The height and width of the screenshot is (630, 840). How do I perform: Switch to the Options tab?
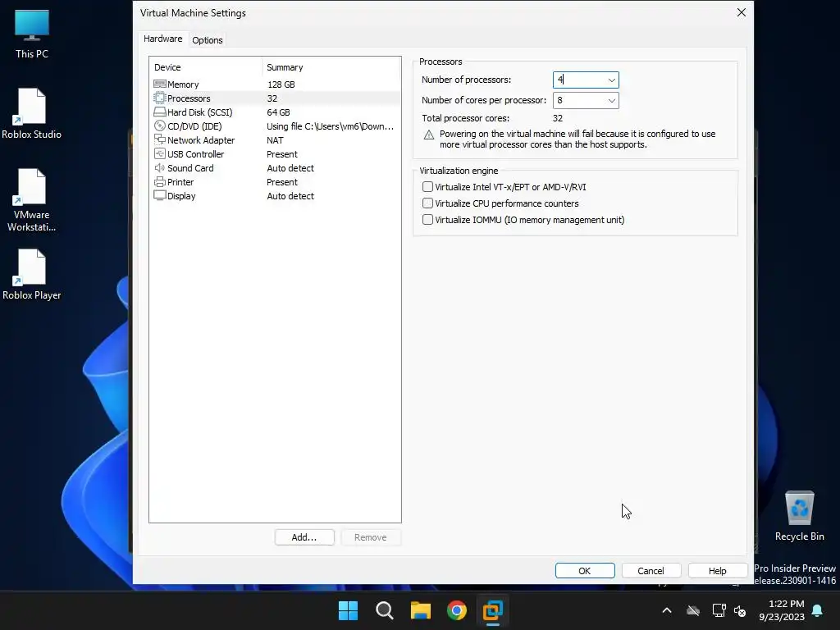[208, 40]
